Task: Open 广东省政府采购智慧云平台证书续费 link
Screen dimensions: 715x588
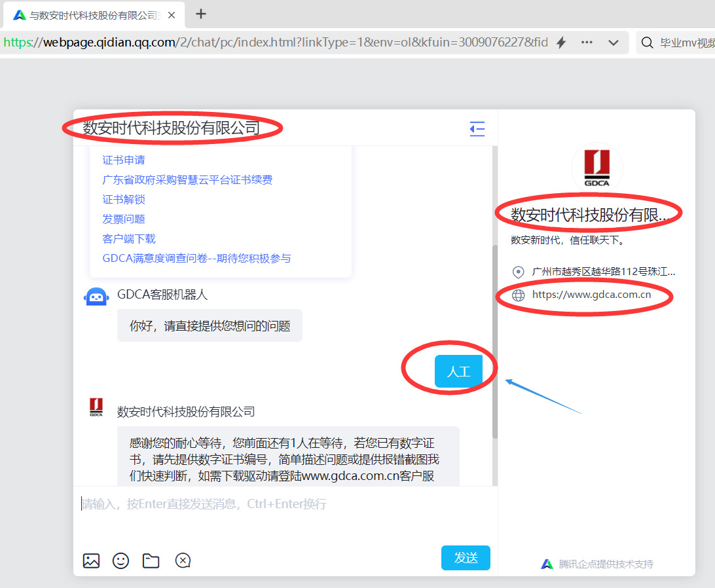Action: click(x=187, y=179)
